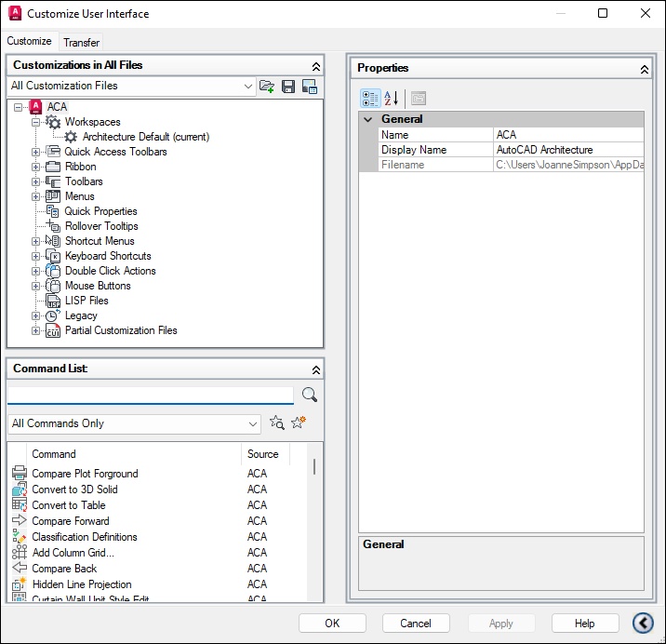Image resolution: width=666 pixels, height=644 pixels.
Task: Click the Help button
Action: click(x=585, y=624)
